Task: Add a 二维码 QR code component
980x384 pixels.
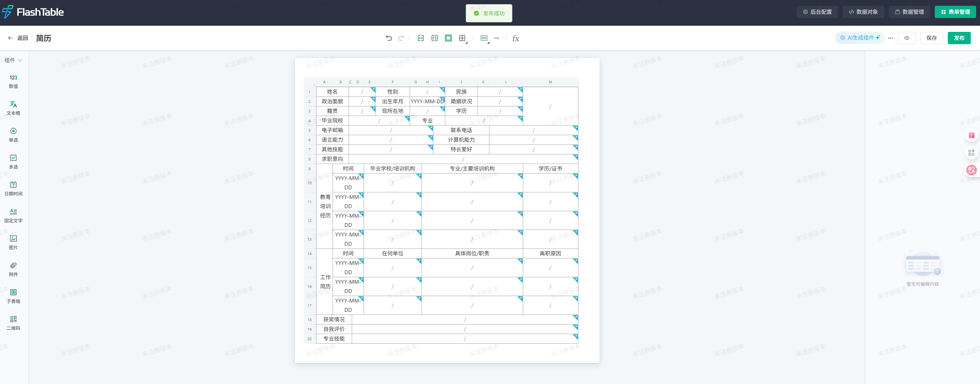Action: pyautogui.click(x=13, y=323)
